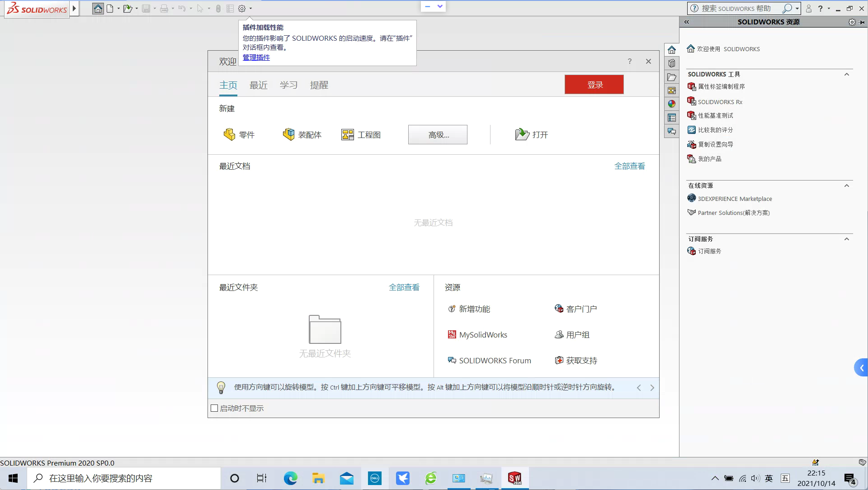Open 性能基准测试 tool

[710, 115]
